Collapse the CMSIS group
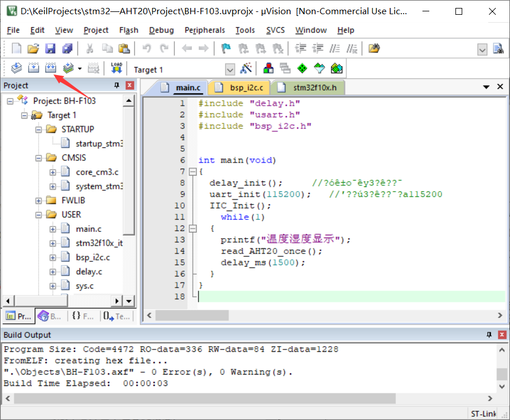This screenshot has height=420, width=510. tap(39, 159)
